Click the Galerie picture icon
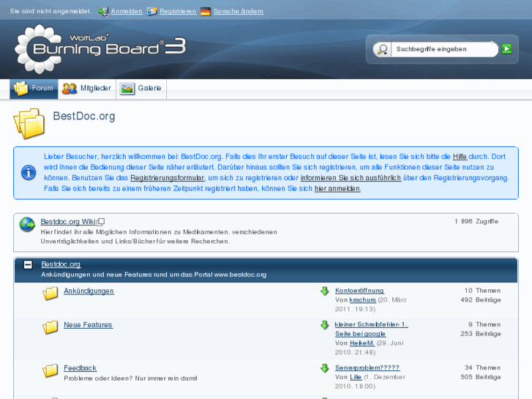Screen dimensions: 532x399 [127, 89]
